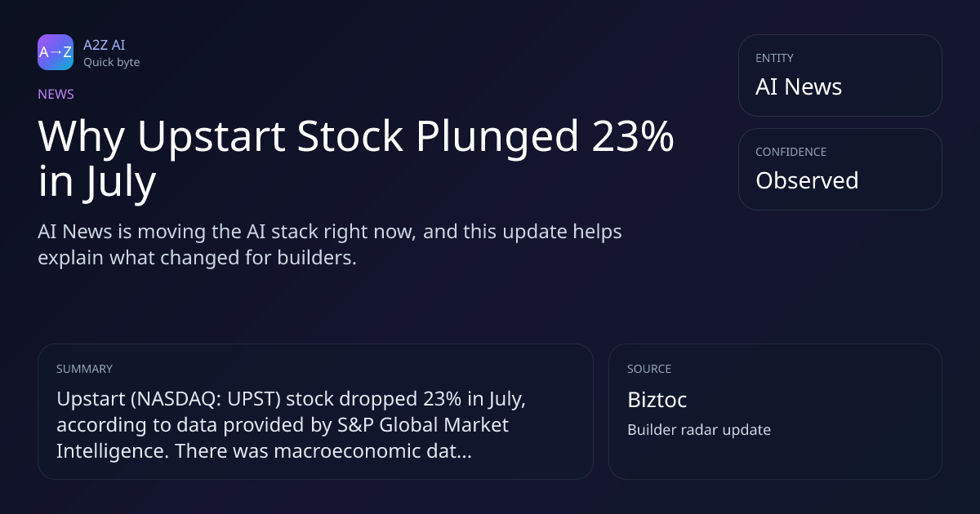980x514 pixels.
Task: Click the Upstart Stock headline
Action: point(356,159)
